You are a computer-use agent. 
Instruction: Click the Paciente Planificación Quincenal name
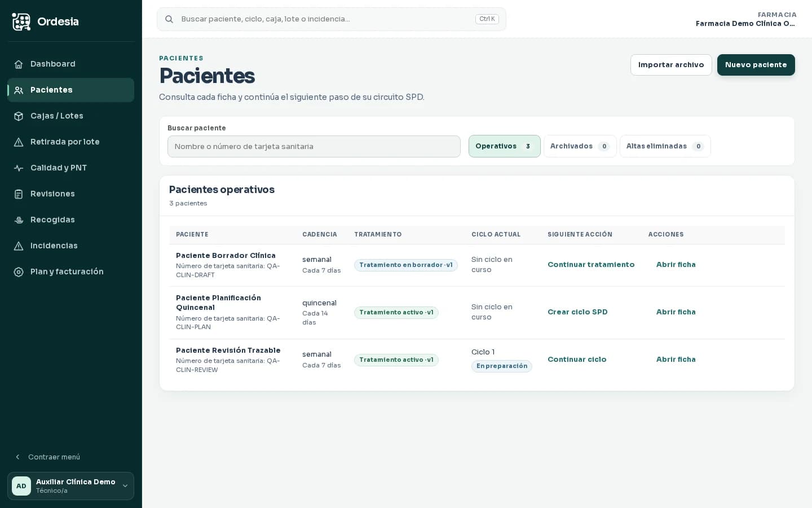point(218,303)
